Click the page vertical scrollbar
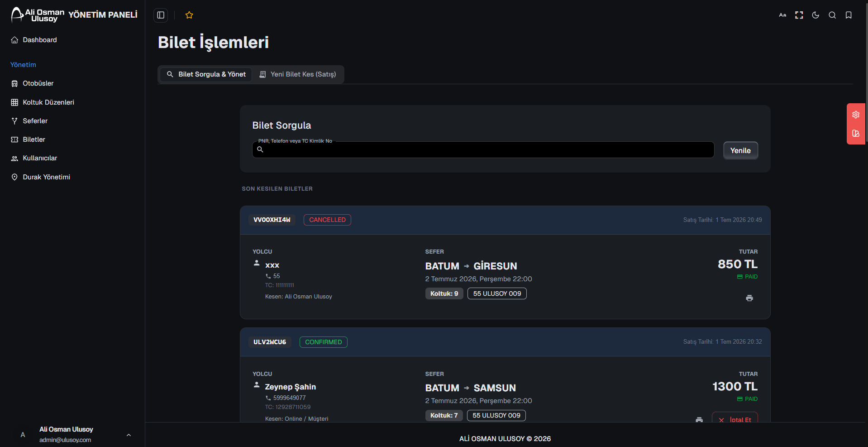Screen dimensions: 868x447 click(x=866, y=72)
